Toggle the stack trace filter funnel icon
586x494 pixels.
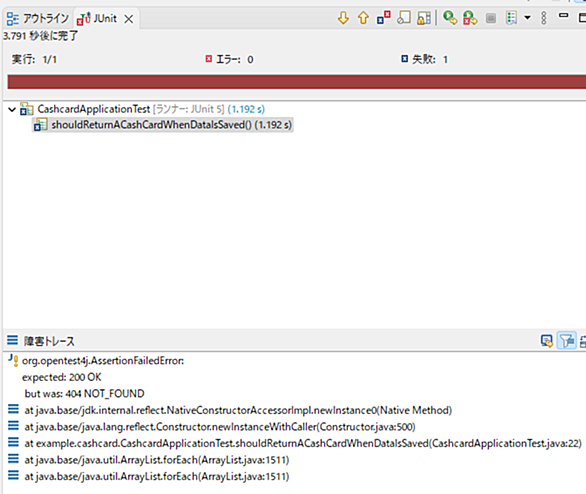pyautogui.click(x=567, y=340)
